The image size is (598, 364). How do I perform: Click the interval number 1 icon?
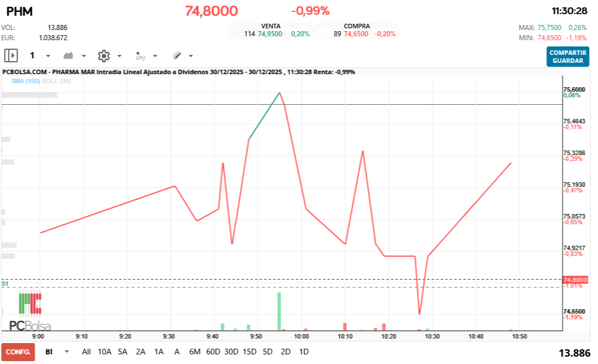pyautogui.click(x=32, y=55)
